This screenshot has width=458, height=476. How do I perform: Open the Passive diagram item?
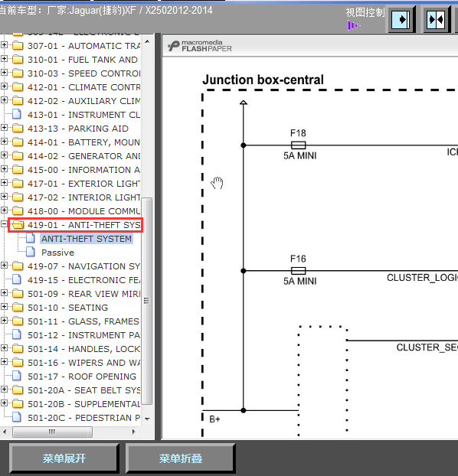57,253
